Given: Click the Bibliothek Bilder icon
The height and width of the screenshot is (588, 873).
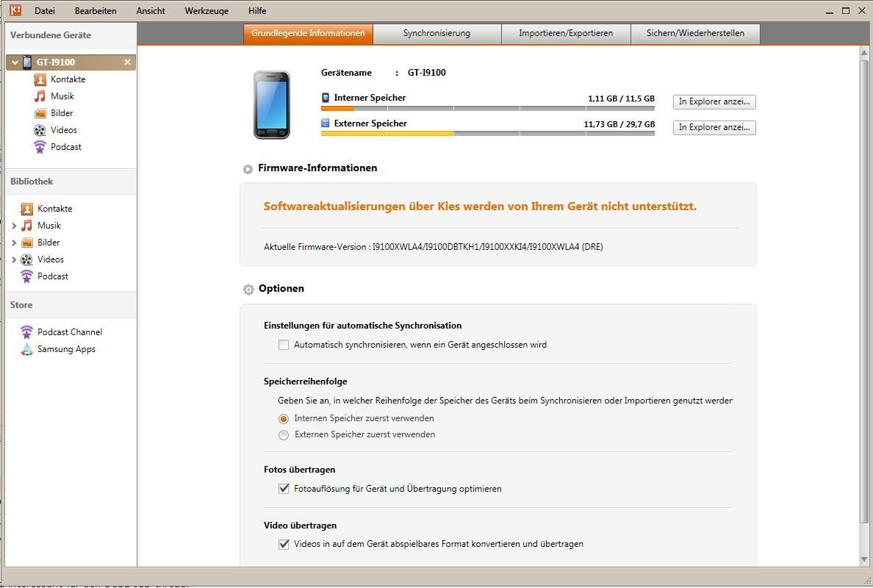Looking at the screenshot, I should [26, 243].
